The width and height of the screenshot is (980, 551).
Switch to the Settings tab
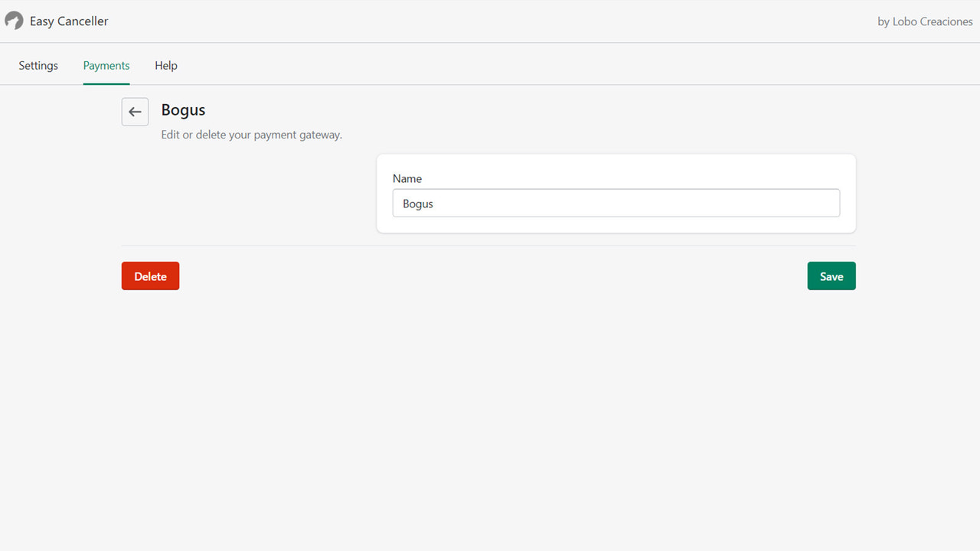click(38, 65)
